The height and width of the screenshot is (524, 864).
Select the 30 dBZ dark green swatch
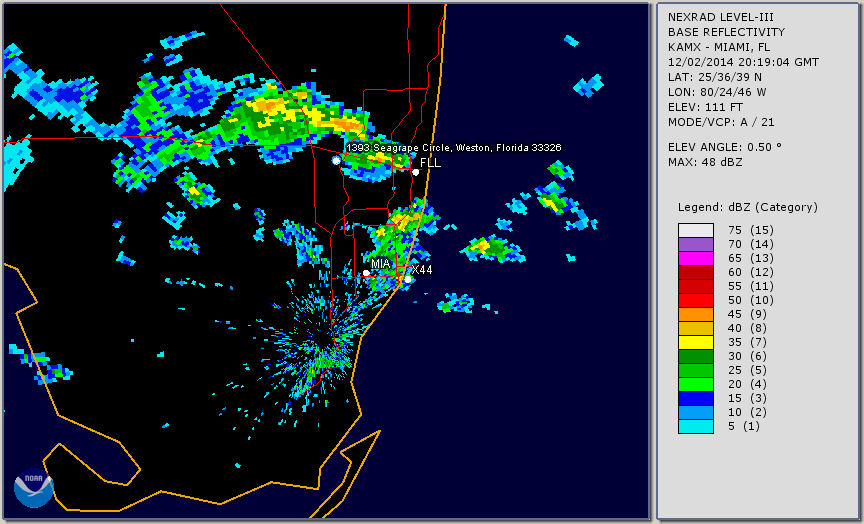coord(696,356)
